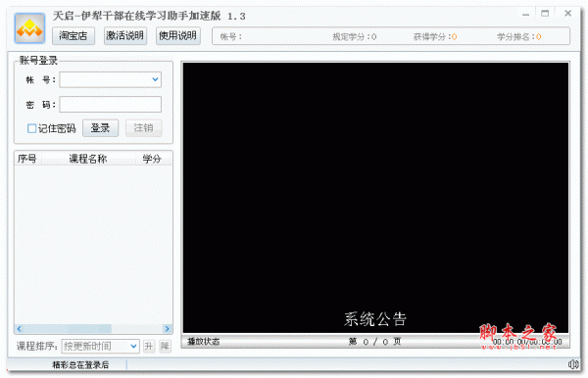This screenshot has height=378, width=588.
Task: Click the 规定学分 value in header
Action: coord(374,36)
